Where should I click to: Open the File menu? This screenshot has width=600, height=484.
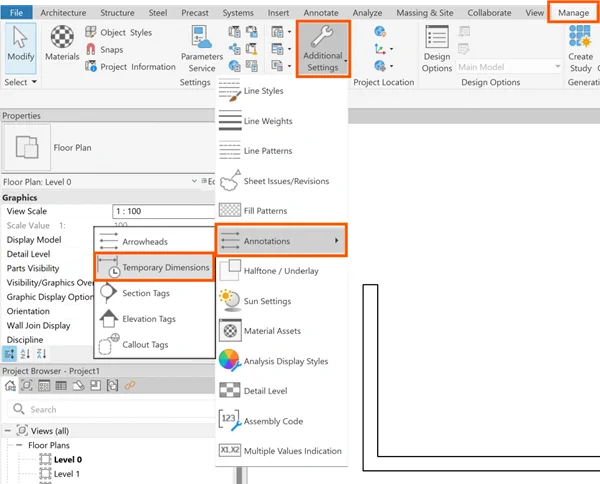coord(16,13)
